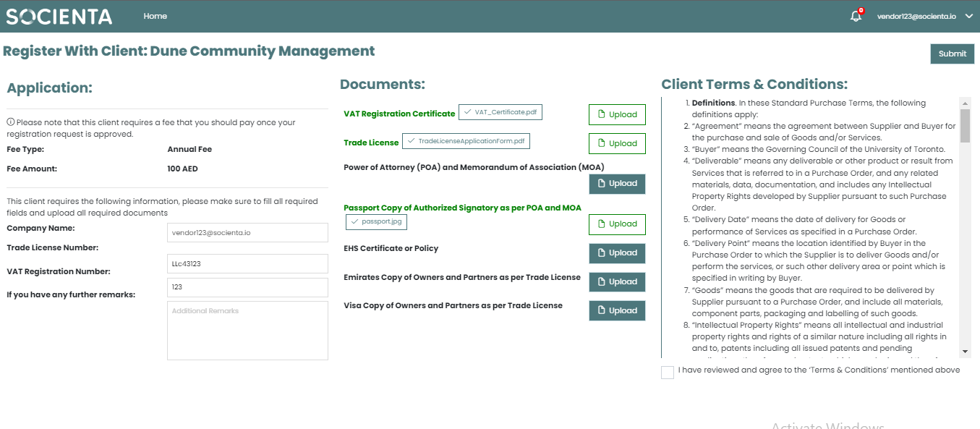This screenshot has width=980, height=429.
Task: Click the 'EHS Certificate or Policy' label
Action: [391, 248]
